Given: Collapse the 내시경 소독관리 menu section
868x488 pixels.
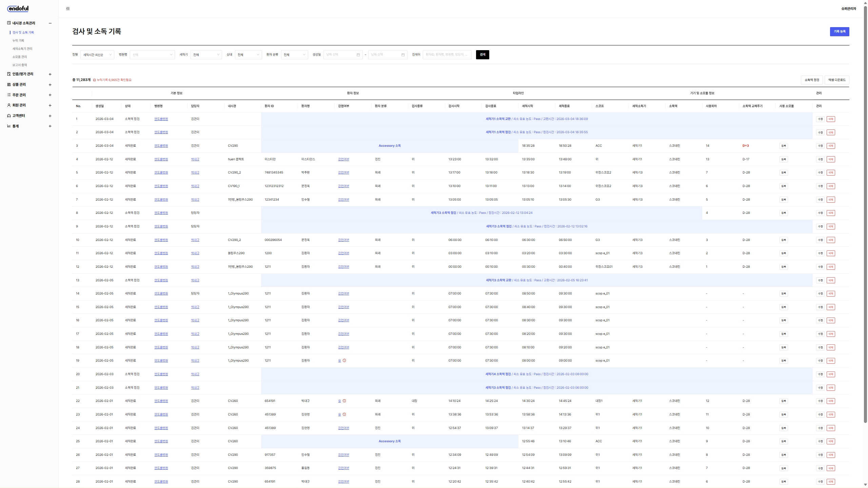Looking at the screenshot, I should coord(50,23).
